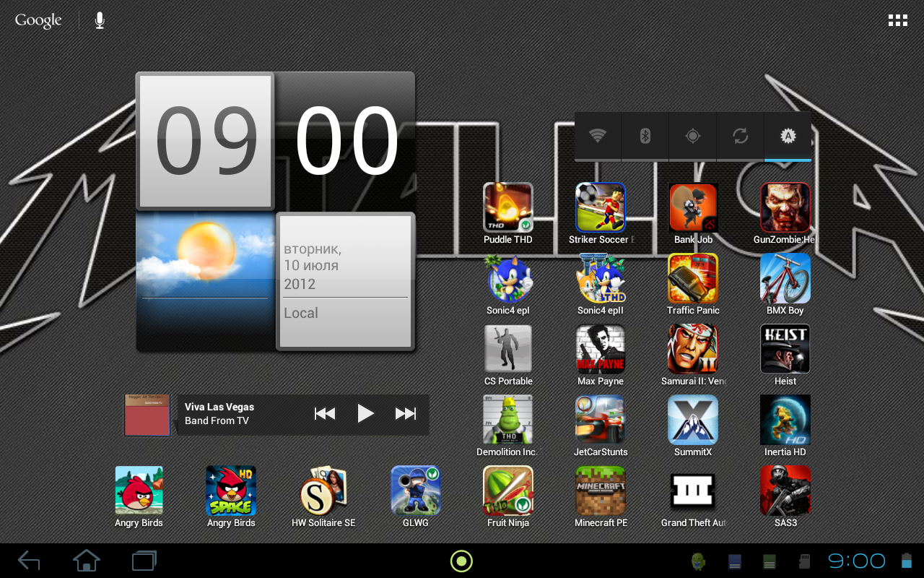Open Minecraft PE
This screenshot has height=578, width=924.
[601, 491]
